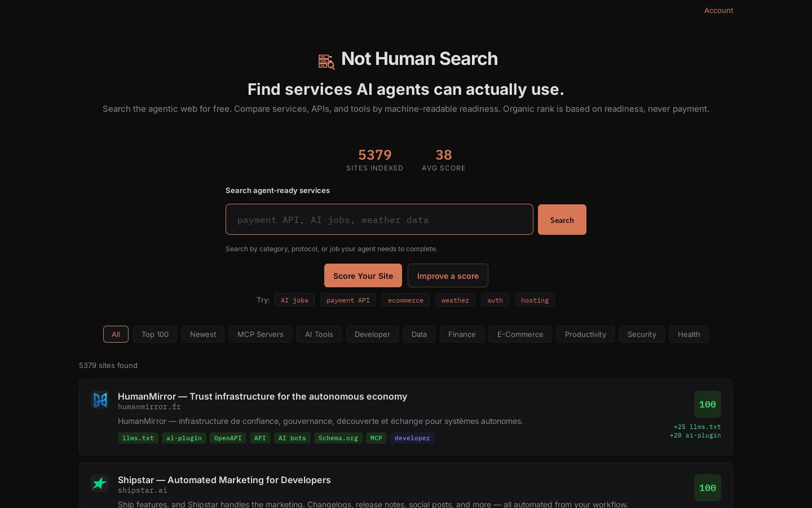This screenshot has width=812, height=508.
Task: Open the Shipstar result title
Action: [x=224, y=480]
